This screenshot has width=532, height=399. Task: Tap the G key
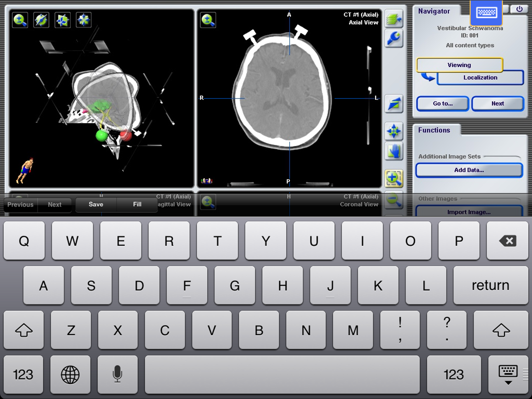tap(235, 285)
